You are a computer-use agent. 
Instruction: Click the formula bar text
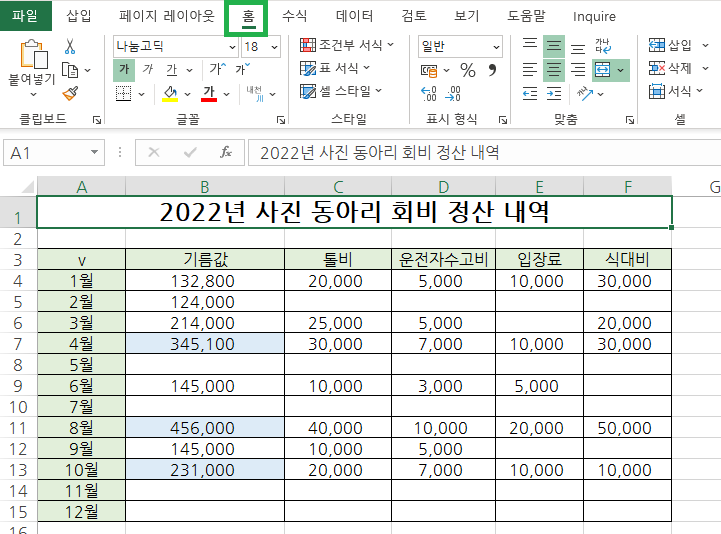click(x=379, y=153)
